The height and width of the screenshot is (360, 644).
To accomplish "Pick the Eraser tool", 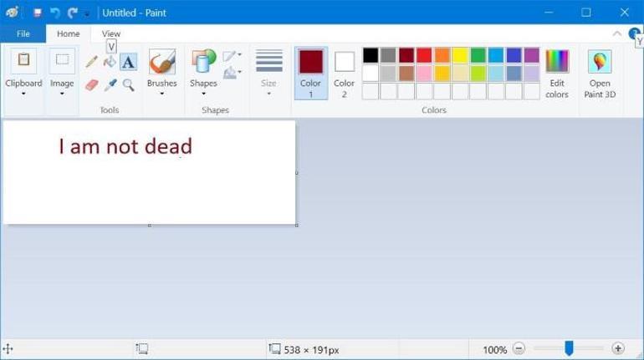I will click(x=92, y=84).
